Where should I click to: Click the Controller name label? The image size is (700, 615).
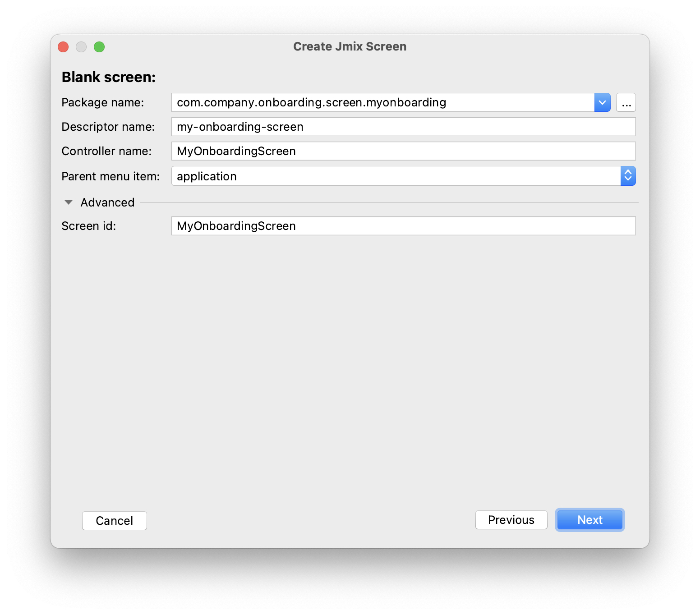(x=107, y=151)
